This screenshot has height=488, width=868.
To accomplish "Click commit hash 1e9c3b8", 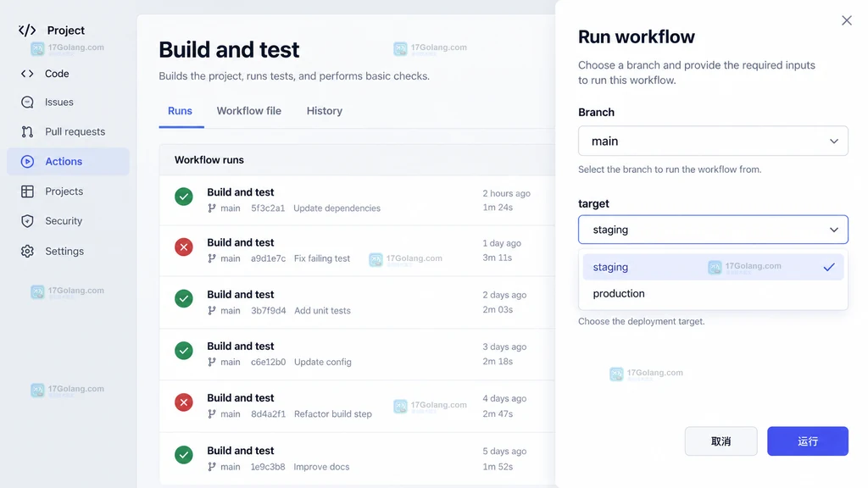I will (x=268, y=467).
